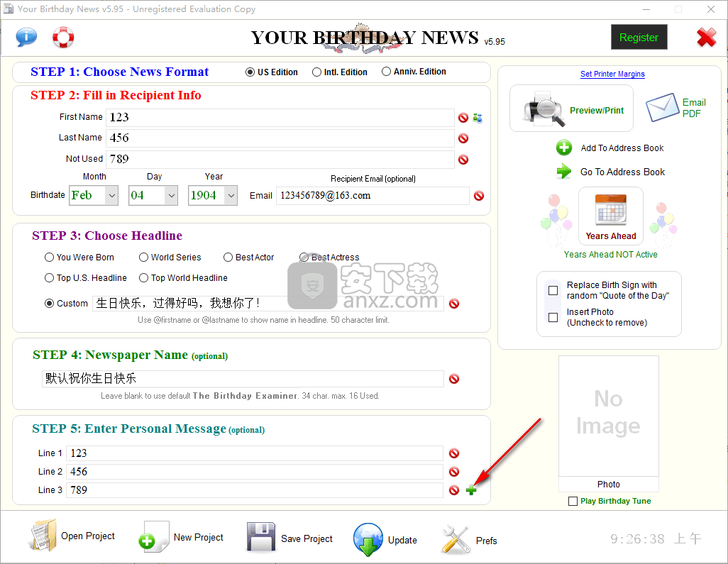Viewport: 728px width, 564px height.
Task: Click the Open Project label
Action: click(88, 536)
